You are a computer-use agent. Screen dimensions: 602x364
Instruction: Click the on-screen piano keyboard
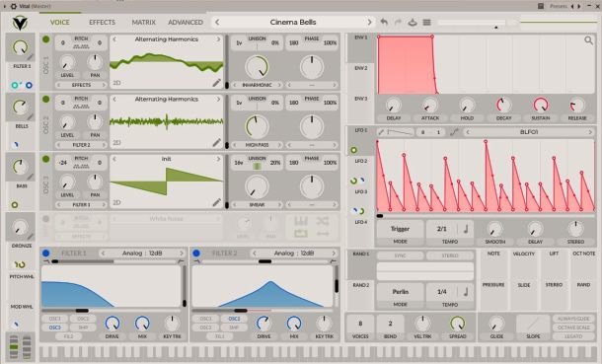coord(319,353)
